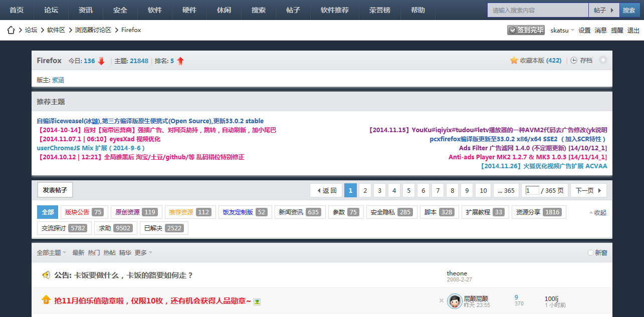Expand the skatsu user menu
Image resolution: width=644 pixels, height=317 pixels.
click(562, 30)
